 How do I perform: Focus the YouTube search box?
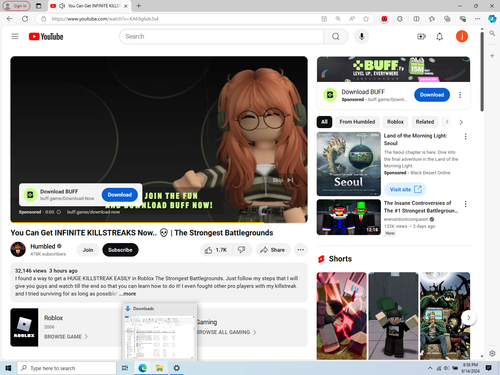pyautogui.click(x=222, y=36)
